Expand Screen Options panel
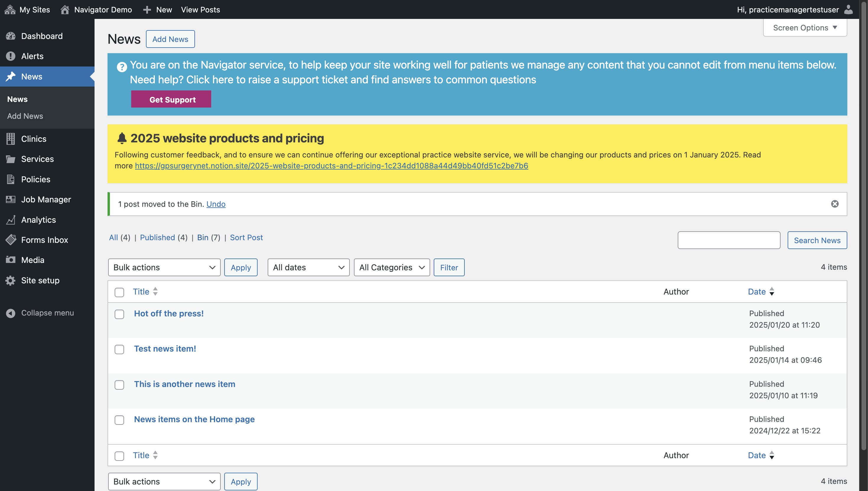This screenshot has width=868, height=491. tap(805, 28)
